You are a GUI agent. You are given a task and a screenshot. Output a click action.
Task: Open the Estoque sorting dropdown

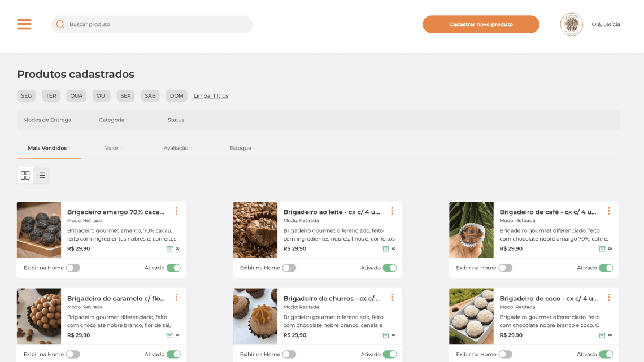click(241, 147)
